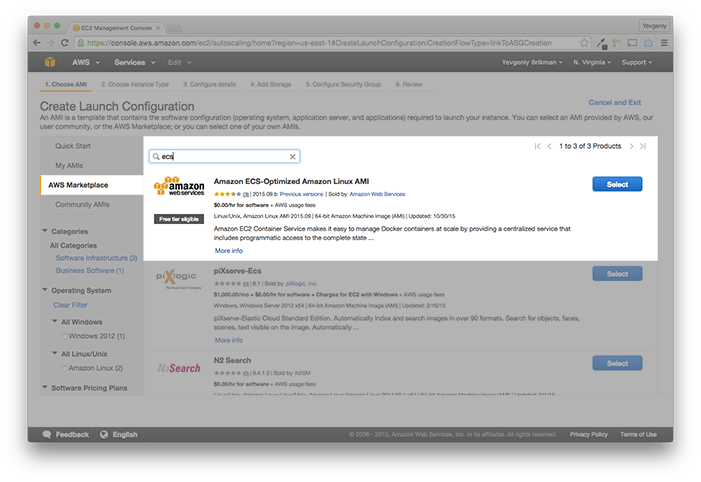Click the cast screen extension icon
This screenshot has width=701, height=482.
(x=632, y=43)
